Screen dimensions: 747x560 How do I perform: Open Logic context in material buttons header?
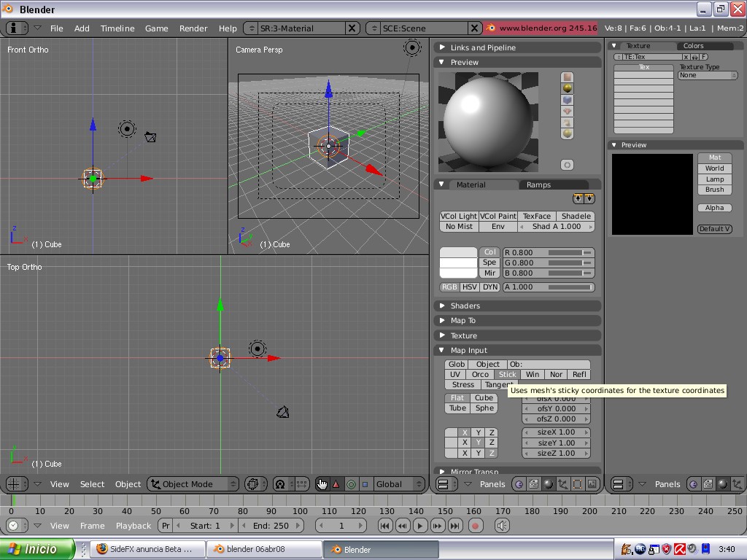point(519,484)
